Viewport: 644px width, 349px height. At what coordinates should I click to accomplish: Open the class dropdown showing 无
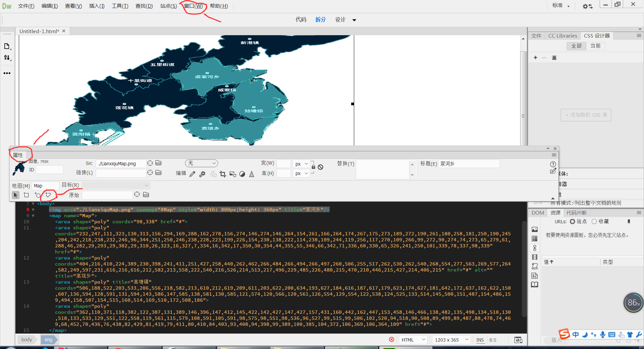[x=201, y=163]
